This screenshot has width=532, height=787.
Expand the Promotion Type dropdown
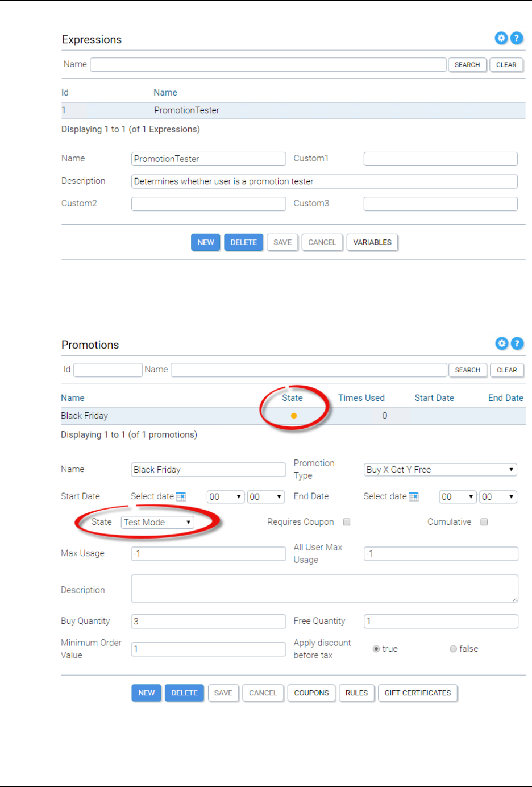[440, 470]
